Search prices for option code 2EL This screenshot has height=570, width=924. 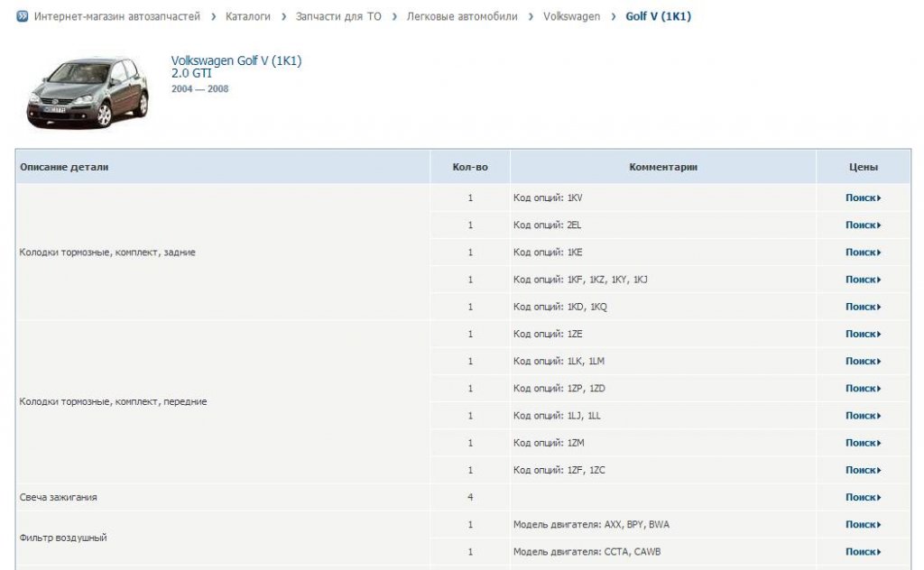(x=864, y=225)
